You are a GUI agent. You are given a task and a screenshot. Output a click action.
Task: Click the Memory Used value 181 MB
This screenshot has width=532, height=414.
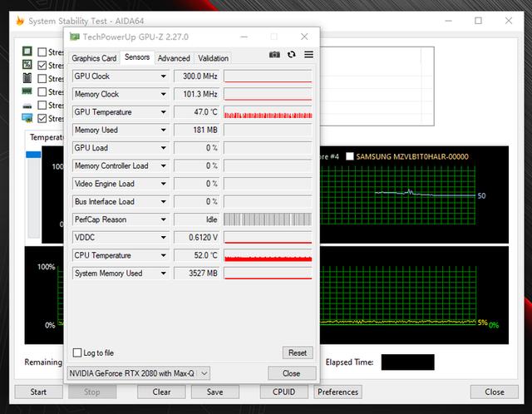tap(197, 130)
